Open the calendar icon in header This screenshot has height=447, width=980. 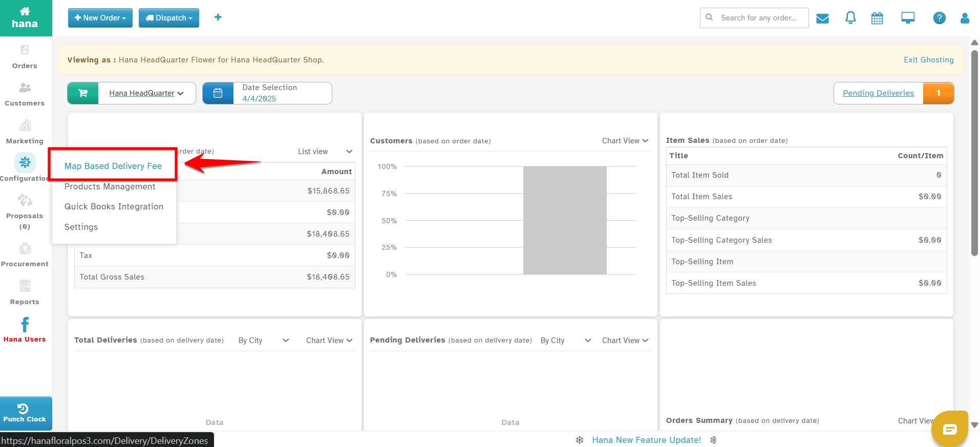(877, 18)
